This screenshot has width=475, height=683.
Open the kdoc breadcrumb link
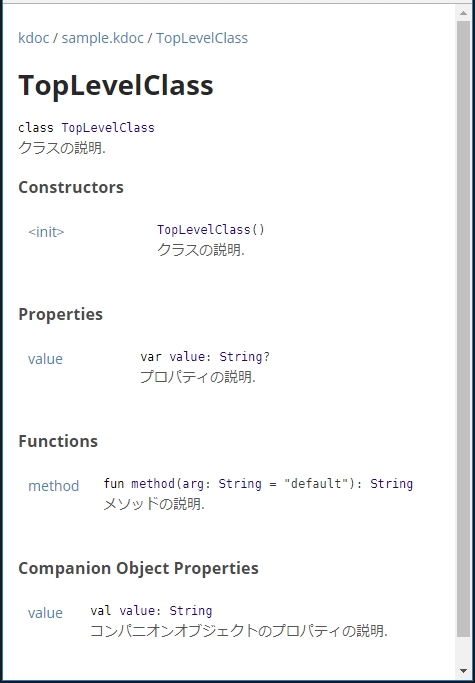(x=34, y=38)
